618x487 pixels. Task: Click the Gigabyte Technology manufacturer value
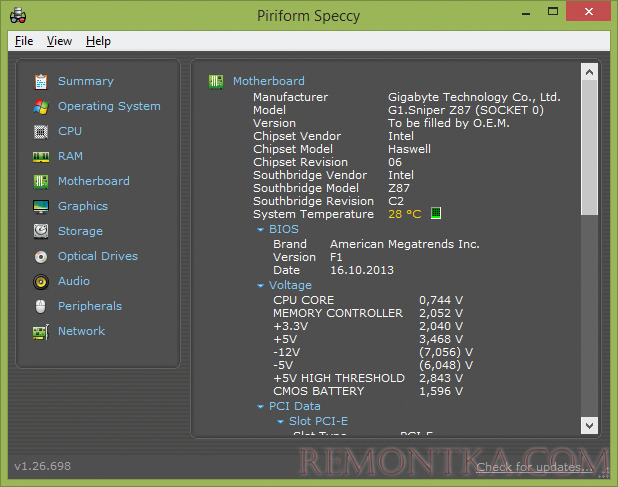tap(474, 97)
